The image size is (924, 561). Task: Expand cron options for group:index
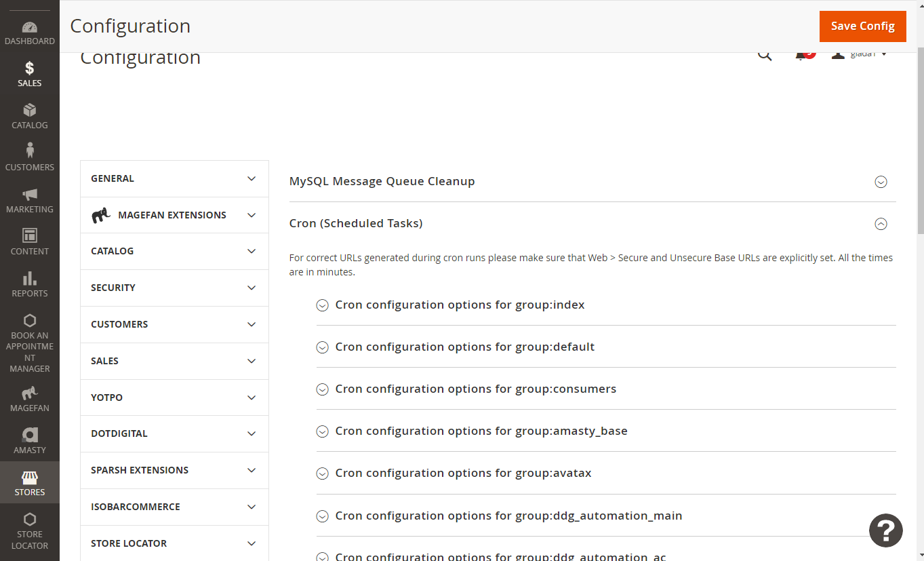(x=606, y=305)
